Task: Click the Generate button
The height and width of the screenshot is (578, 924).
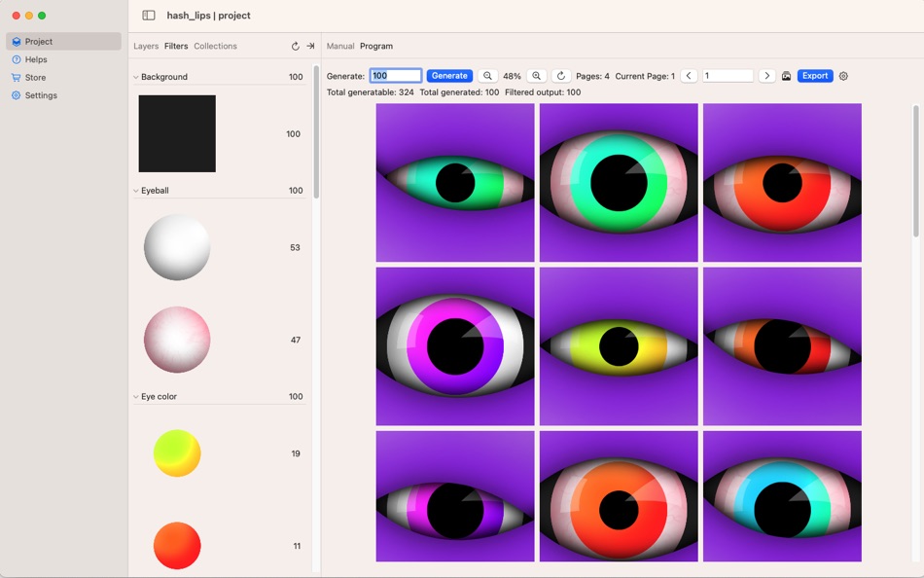Action: (x=449, y=76)
